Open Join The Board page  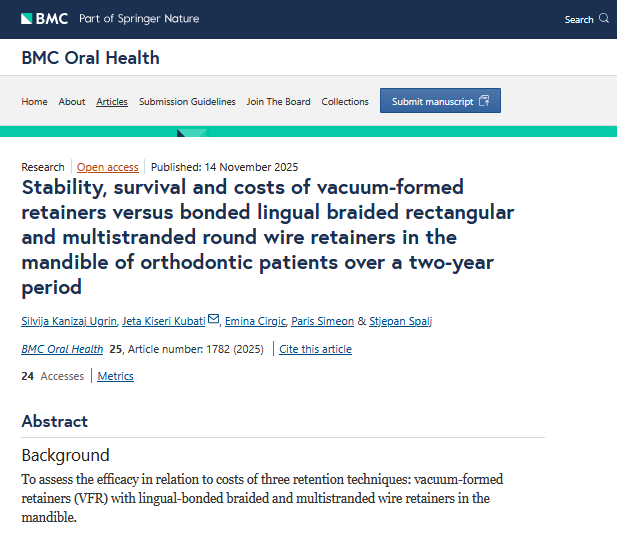[x=278, y=102]
